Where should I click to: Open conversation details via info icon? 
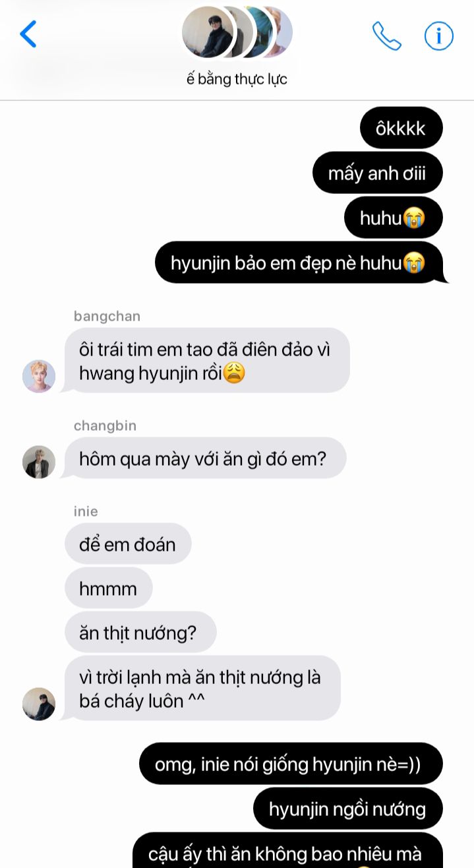pos(438,36)
